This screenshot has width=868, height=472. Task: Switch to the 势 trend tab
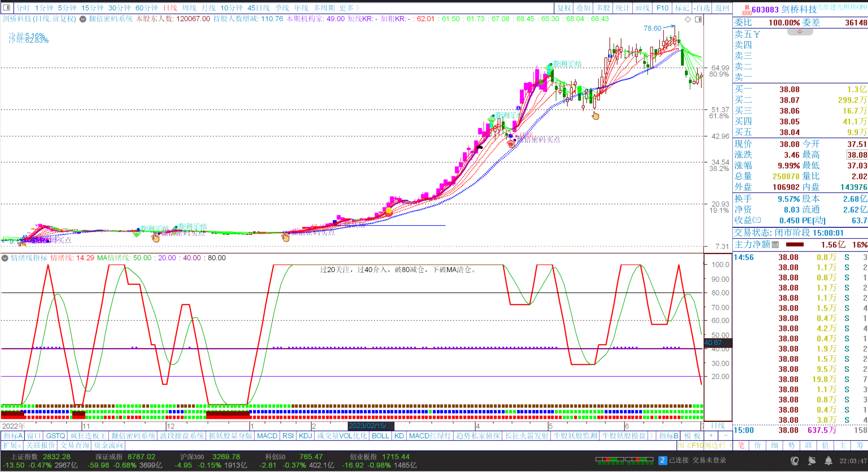click(x=792, y=445)
